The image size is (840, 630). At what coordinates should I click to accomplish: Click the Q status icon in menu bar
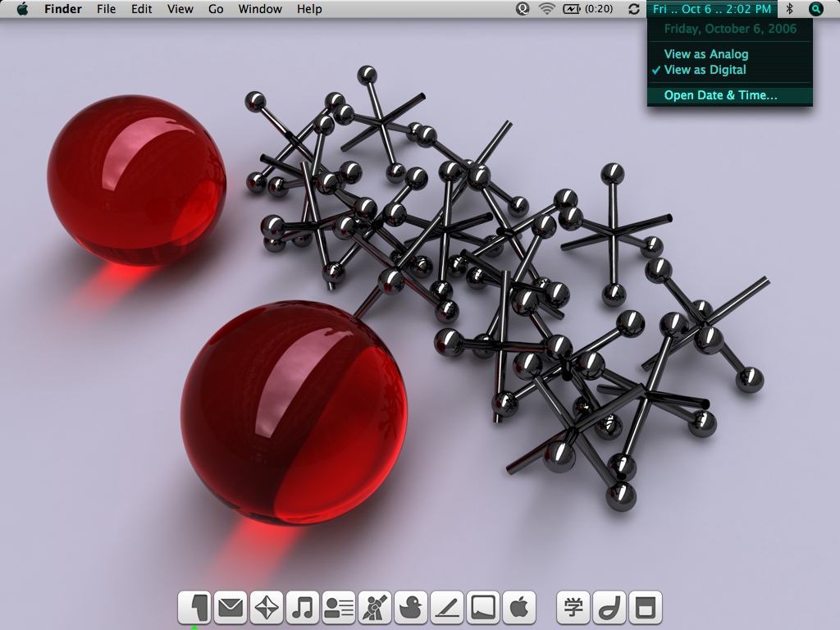click(523, 8)
